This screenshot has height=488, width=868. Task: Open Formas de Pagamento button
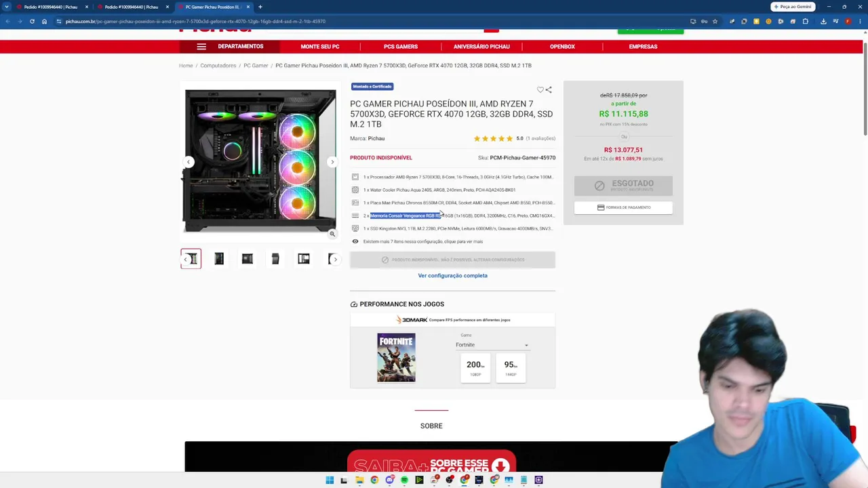pyautogui.click(x=623, y=207)
